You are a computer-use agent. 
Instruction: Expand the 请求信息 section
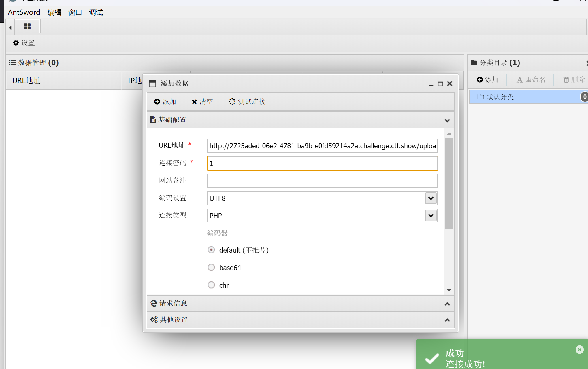[x=447, y=304]
